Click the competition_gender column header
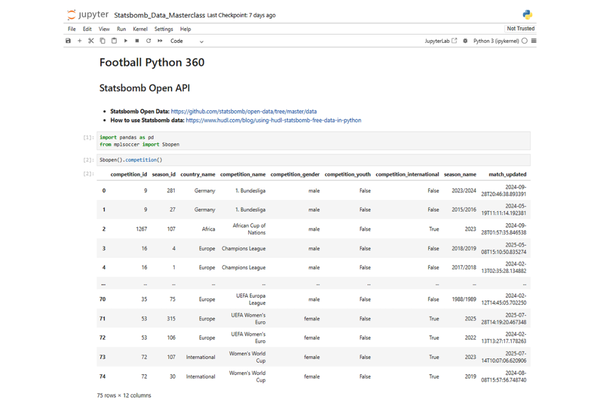The image size is (600, 411). tap(295, 175)
